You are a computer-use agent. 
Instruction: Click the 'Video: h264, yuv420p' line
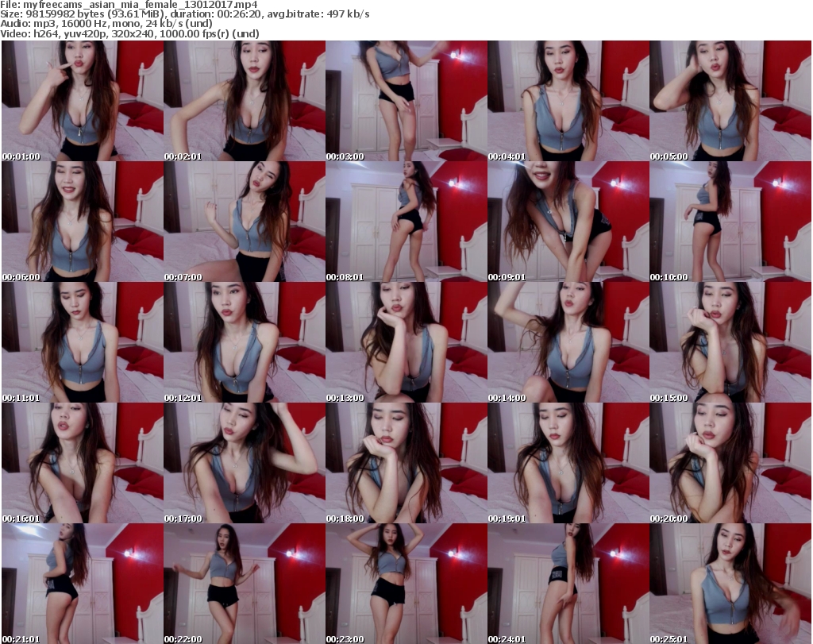pos(129,33)
